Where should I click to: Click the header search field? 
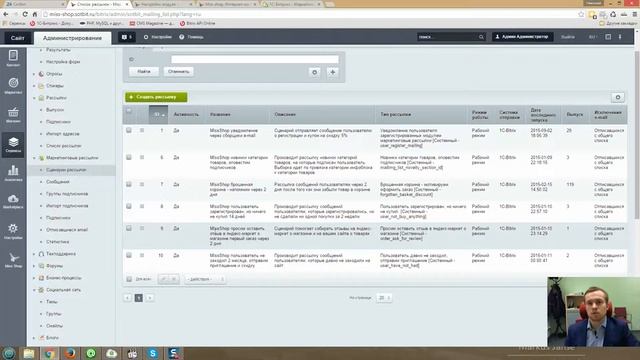pyautogui.click(x=447, y=37)
